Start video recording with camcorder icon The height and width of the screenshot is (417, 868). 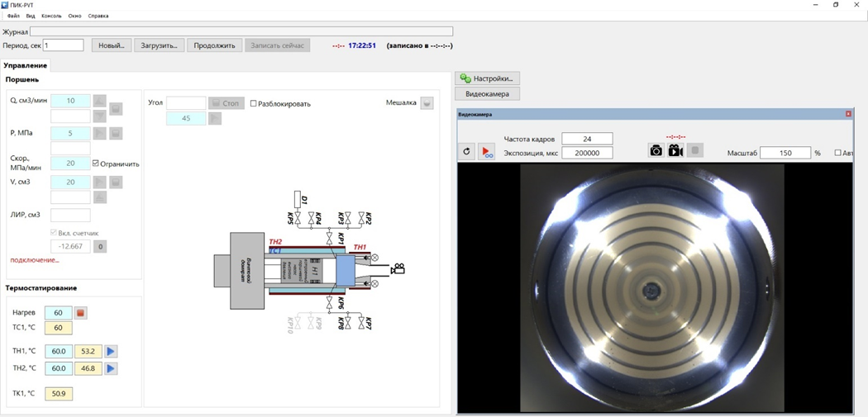point(675,151)
